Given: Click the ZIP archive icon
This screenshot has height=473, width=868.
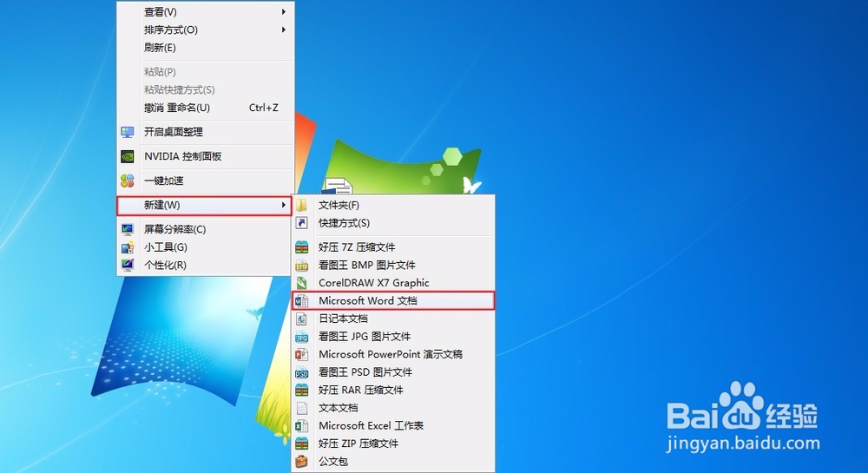Looking at the screenshot, I should [301, 443].
